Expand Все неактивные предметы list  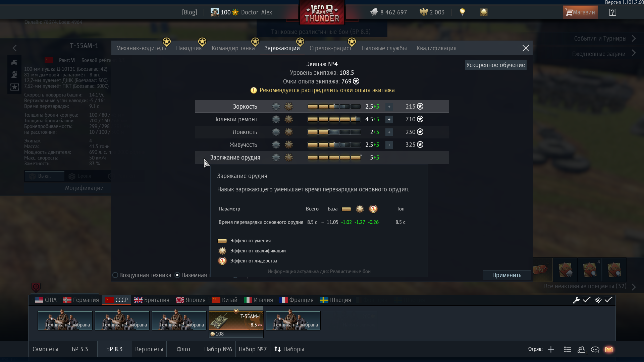click(x=634, y=287)
